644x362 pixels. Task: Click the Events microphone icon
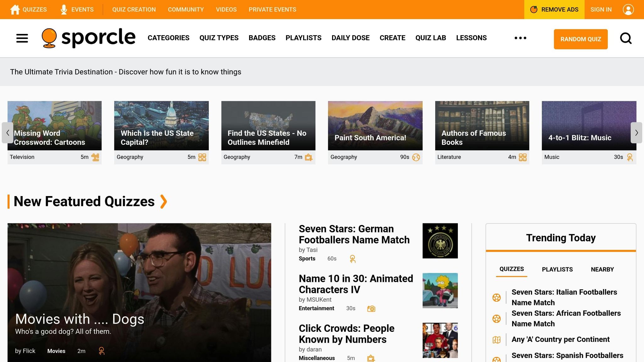coord(64,9)
